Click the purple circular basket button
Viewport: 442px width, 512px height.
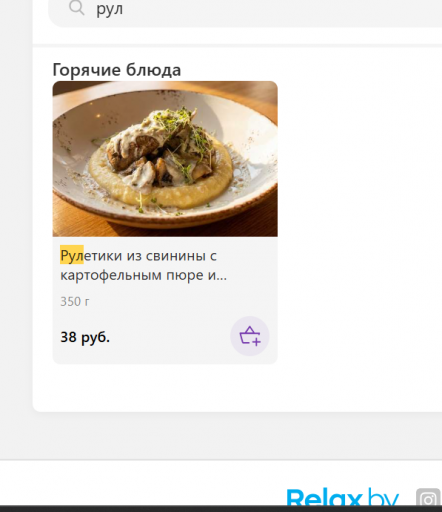(250, 336)
